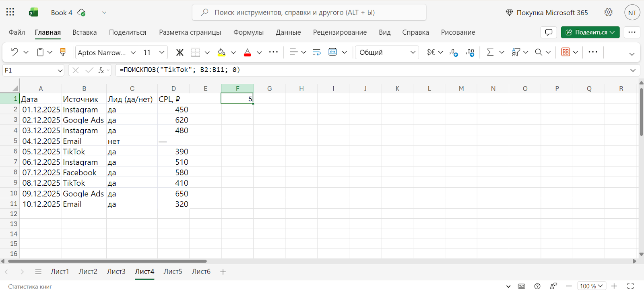Open the app launcher grid icon
The width and height of the screenshot is (644, 290).
tap(10, 12)
